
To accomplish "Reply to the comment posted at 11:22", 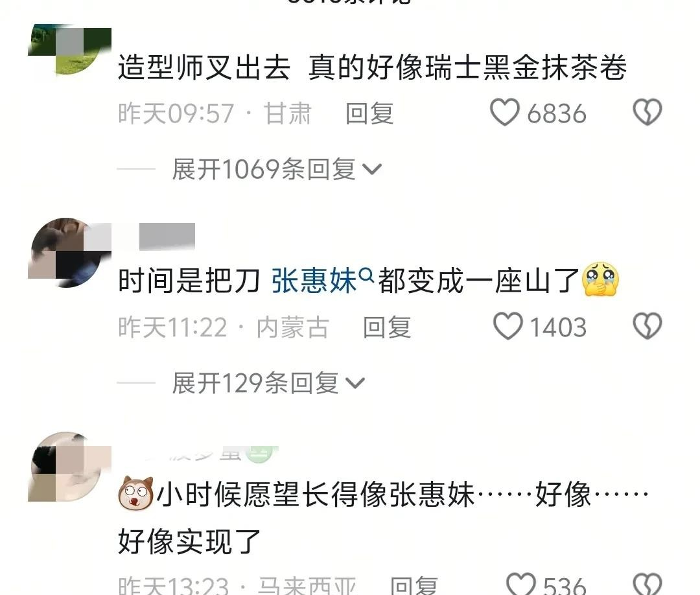I will [x=387, y=327].
